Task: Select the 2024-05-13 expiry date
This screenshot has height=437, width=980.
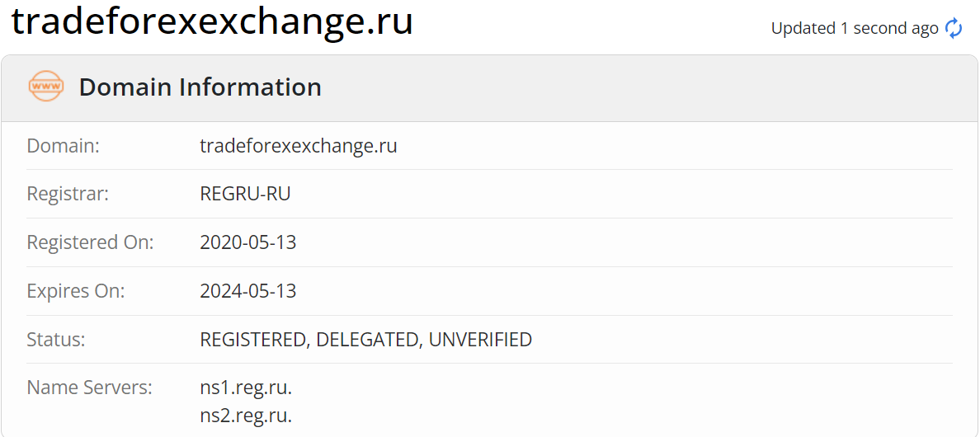Action: coord(247,291)
